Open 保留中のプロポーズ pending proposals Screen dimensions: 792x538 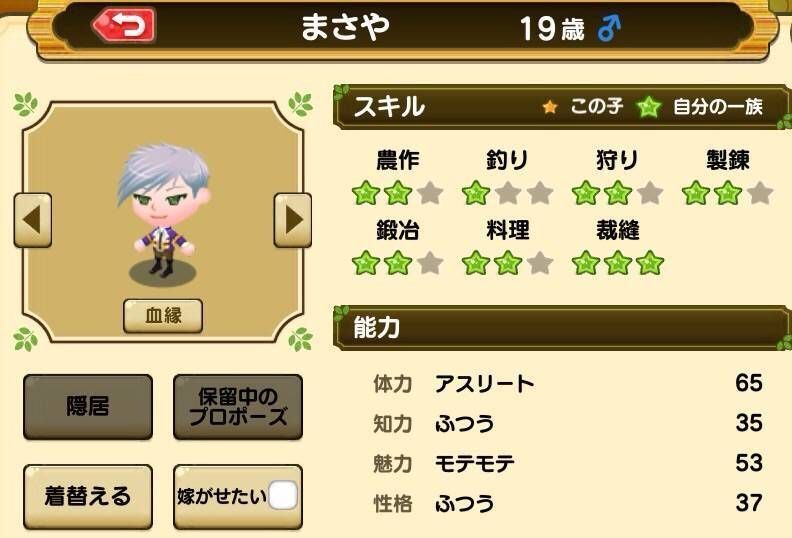238,407
